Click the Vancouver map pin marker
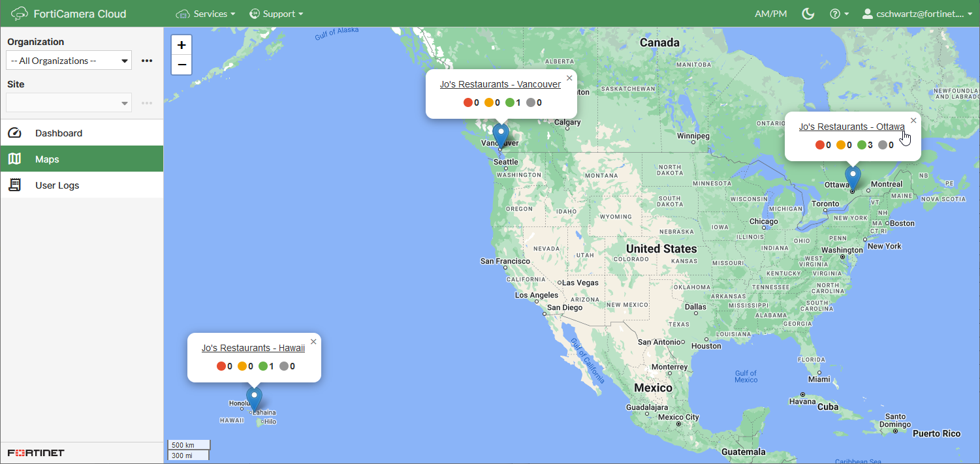The height and width of the screenshot is (464, 980). point(501,136)
